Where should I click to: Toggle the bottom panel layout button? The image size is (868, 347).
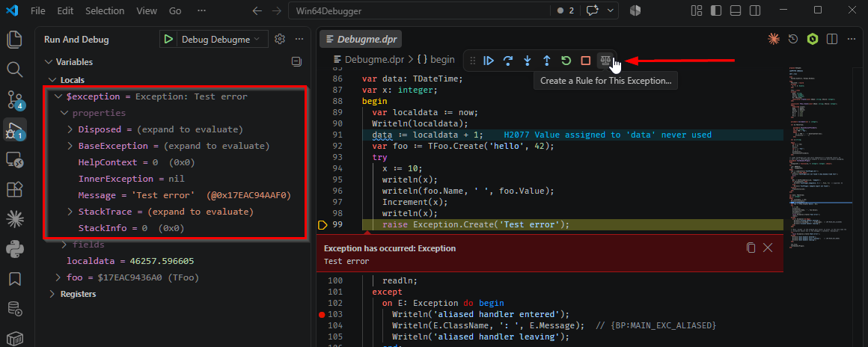(x=735, y=10)
